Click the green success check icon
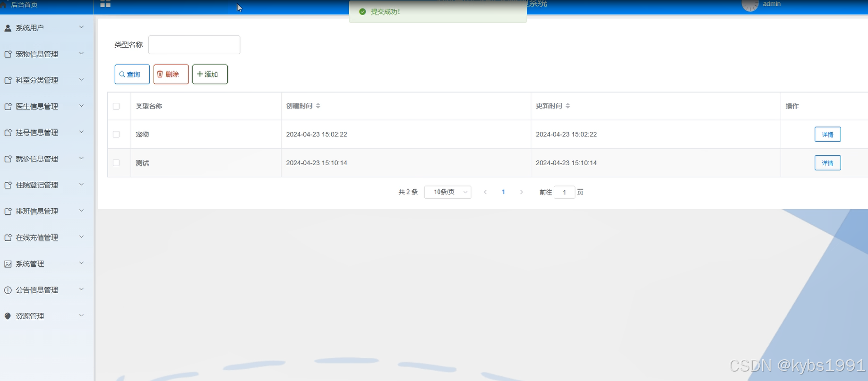868x381 pixels. tap(362, 11)
